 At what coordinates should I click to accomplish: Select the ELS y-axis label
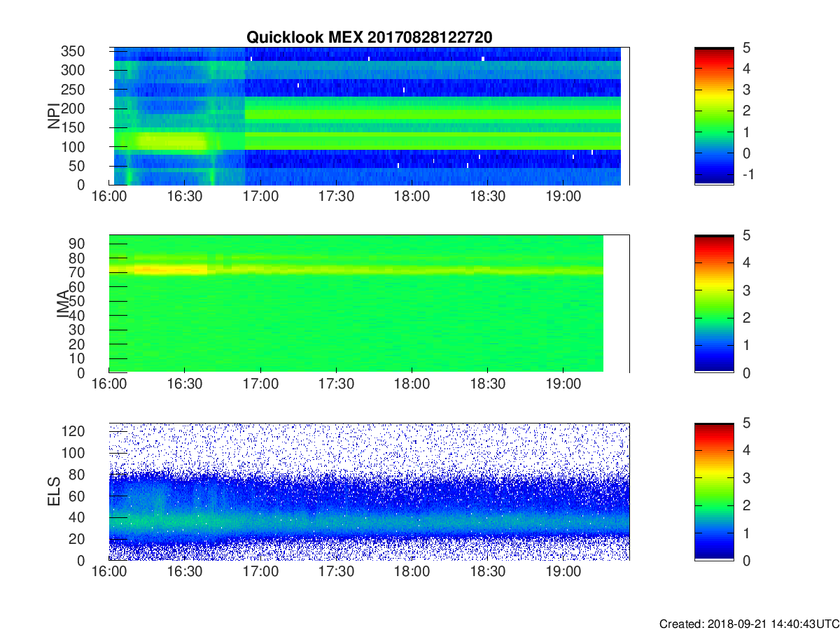55,491
